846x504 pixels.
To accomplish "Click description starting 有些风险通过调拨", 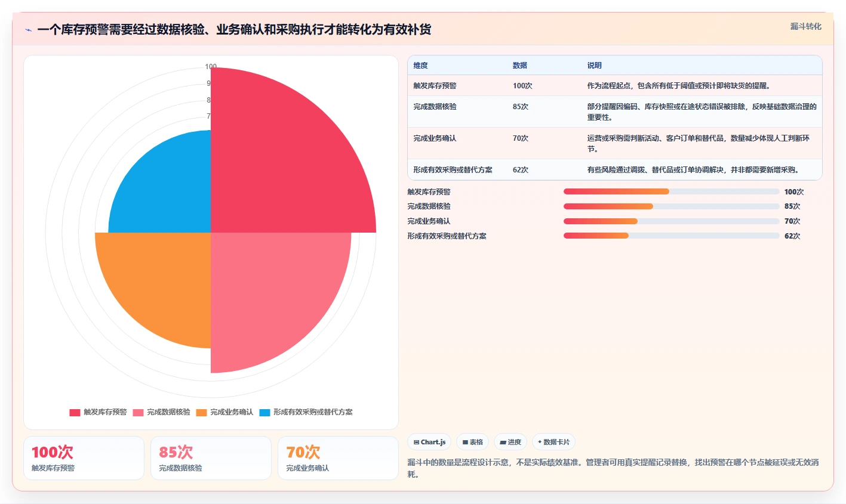I will [x=693, y=170].
